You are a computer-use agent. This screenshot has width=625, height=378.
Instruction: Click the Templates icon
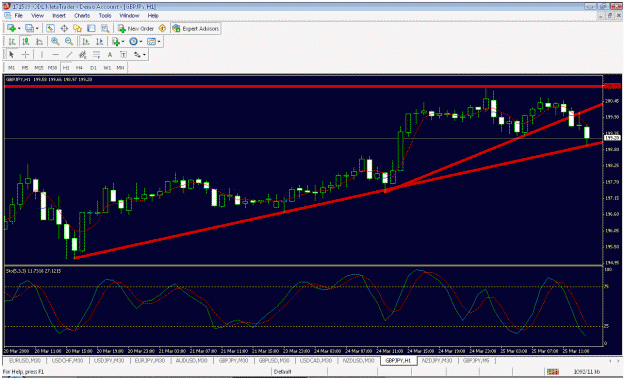[151, 41]
